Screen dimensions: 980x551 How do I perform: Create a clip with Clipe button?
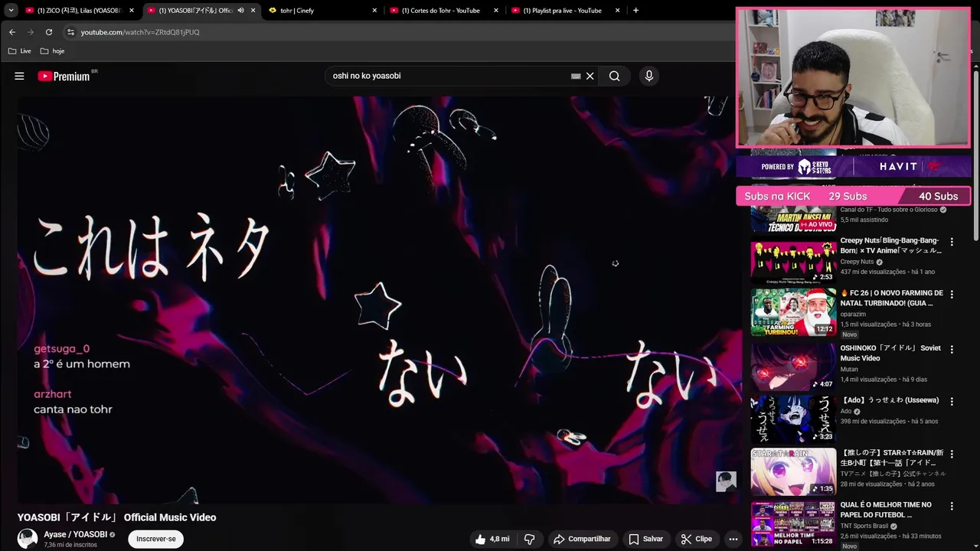[697, 539]
